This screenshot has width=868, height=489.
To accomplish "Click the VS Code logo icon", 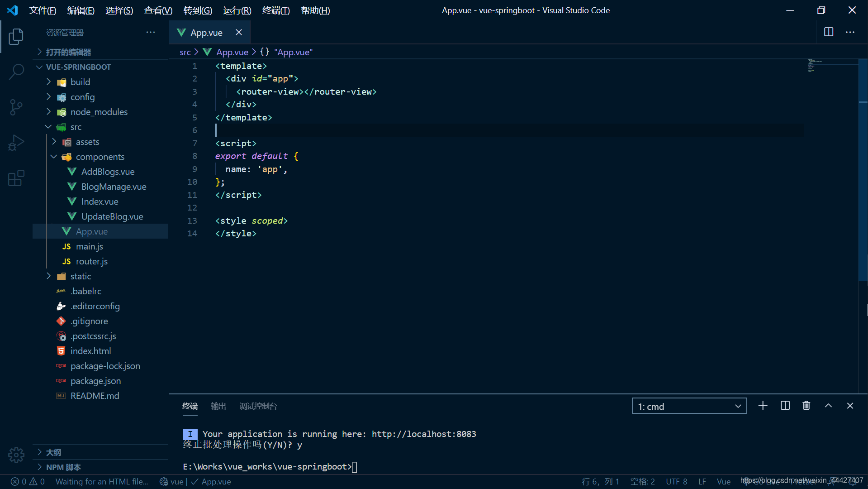I will click(x=13, y=10).
